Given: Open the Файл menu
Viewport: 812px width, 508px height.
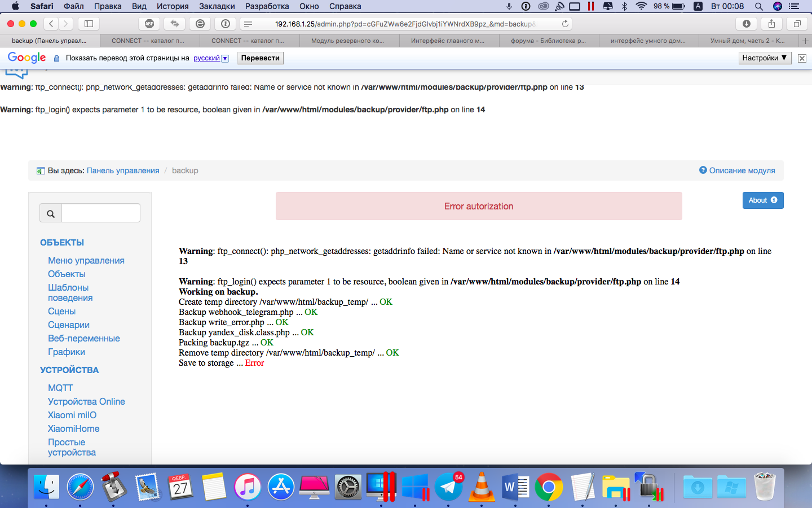Looking at the screenshot, I should click(x=74, y=6).
